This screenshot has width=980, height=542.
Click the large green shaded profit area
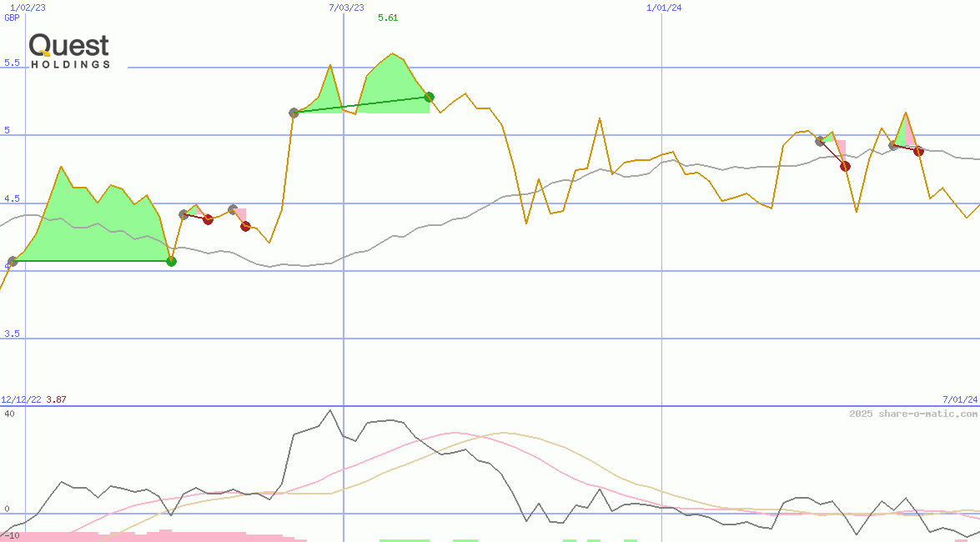pos(92,225)
